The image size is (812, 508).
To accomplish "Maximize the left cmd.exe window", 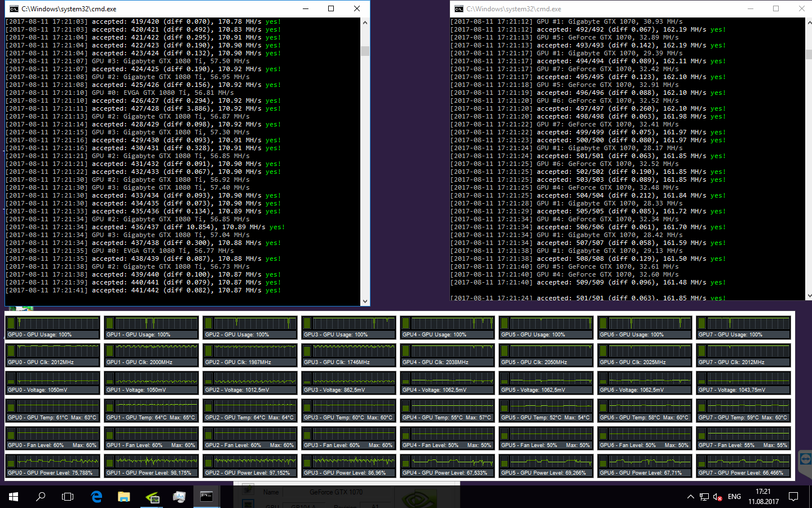I will click(x=331, y=8).
